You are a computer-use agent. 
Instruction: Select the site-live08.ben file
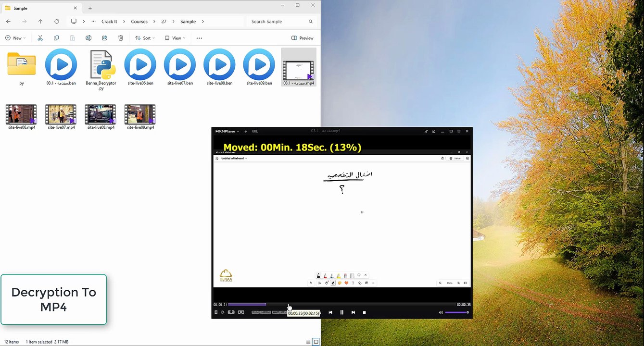[x=219, y=67]
